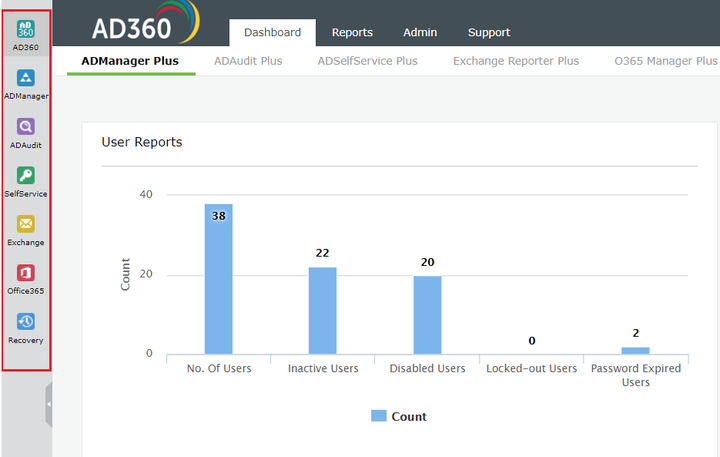Open the O365 Manager Plus sub-tab
The image size is (720, 457).
[x=666, y=61]
